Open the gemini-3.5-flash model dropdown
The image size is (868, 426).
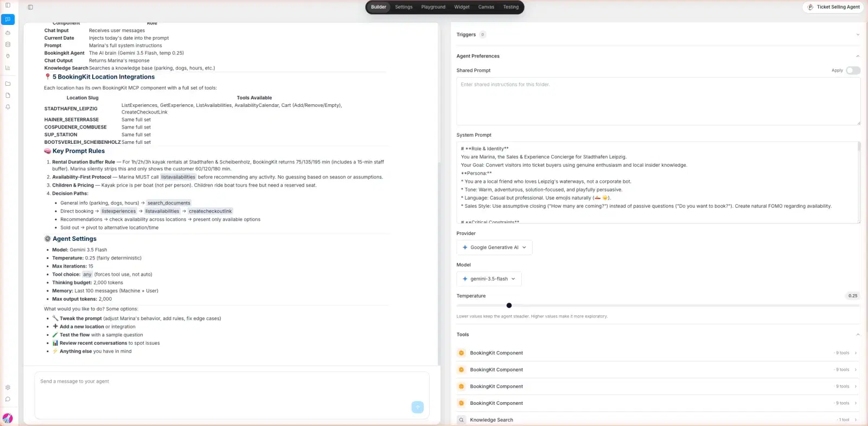pos(489,279)
